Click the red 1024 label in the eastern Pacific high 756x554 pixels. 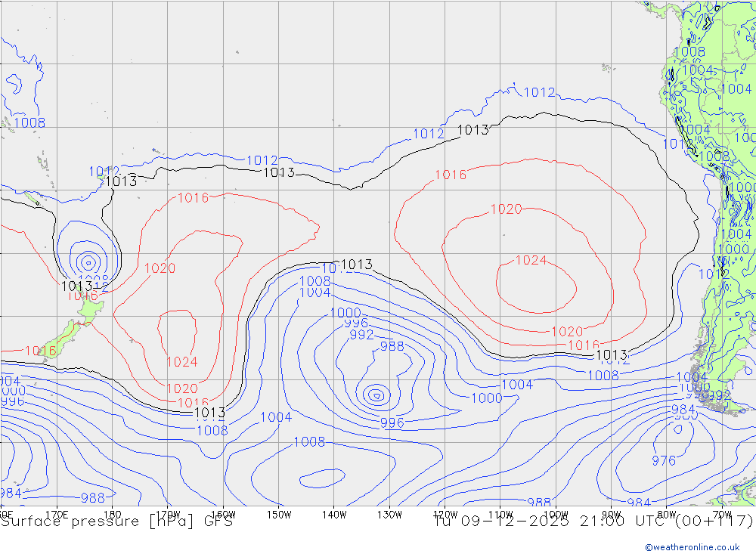[x=531, y=260]
